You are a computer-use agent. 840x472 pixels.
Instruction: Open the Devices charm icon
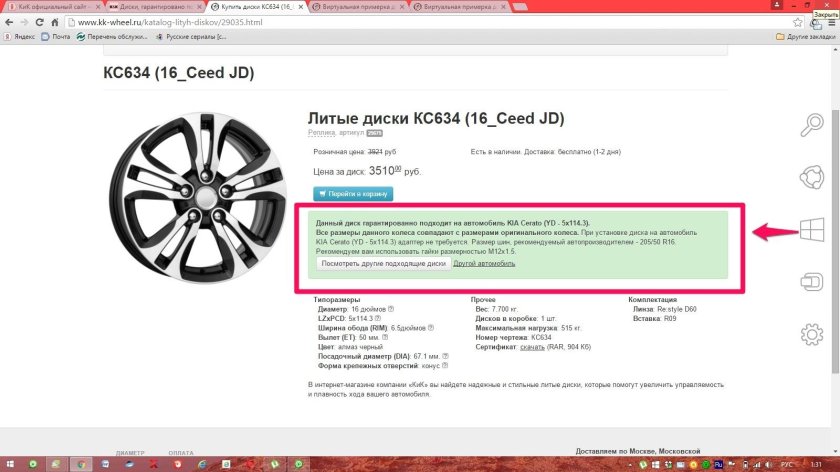coord(812,282)
